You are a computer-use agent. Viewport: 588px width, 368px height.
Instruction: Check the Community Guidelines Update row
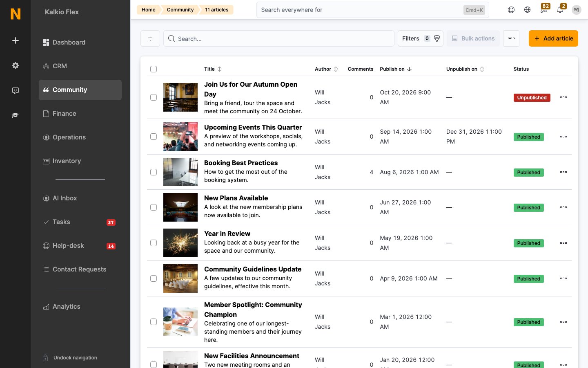[154, 278]
